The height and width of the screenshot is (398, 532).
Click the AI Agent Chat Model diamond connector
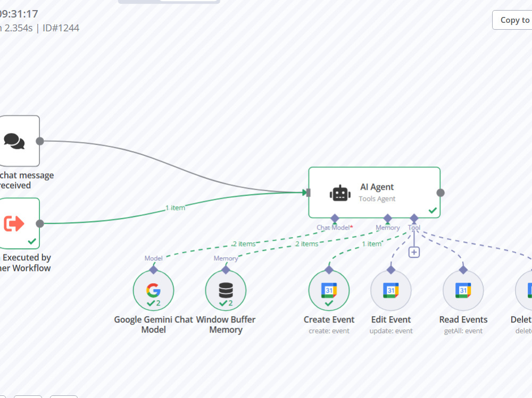click(335, 218)
